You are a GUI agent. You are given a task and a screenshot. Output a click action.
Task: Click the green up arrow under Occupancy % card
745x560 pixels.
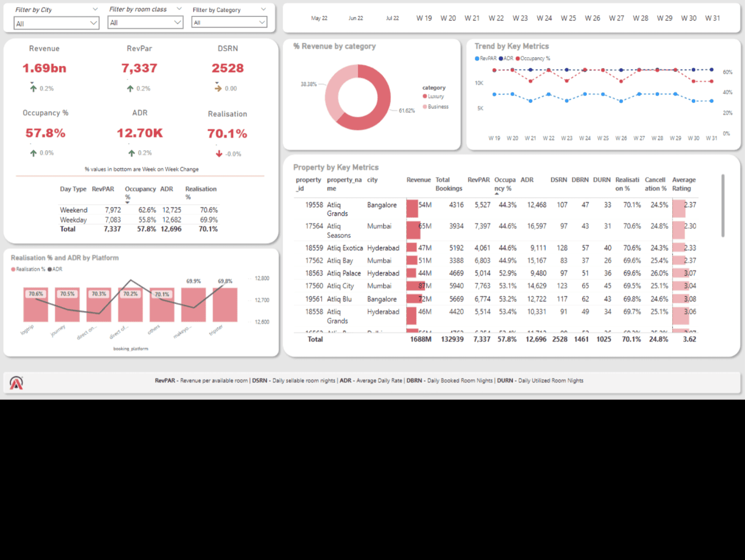(x=33, y=153)
